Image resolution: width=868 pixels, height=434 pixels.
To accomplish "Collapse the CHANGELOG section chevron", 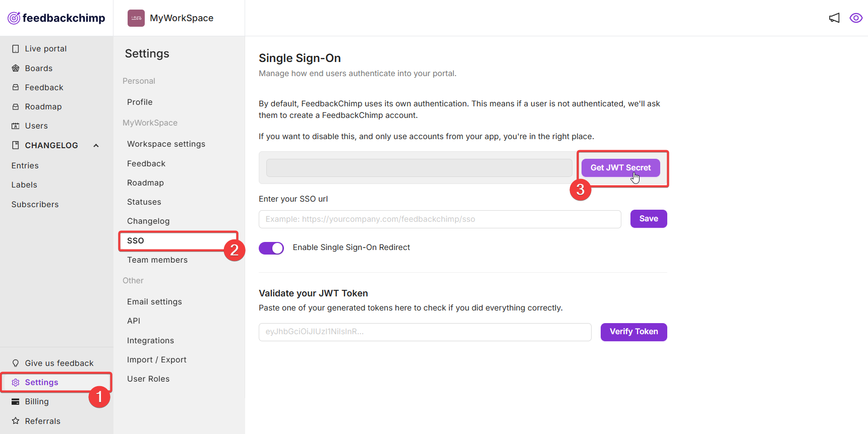I will point(96,146).
